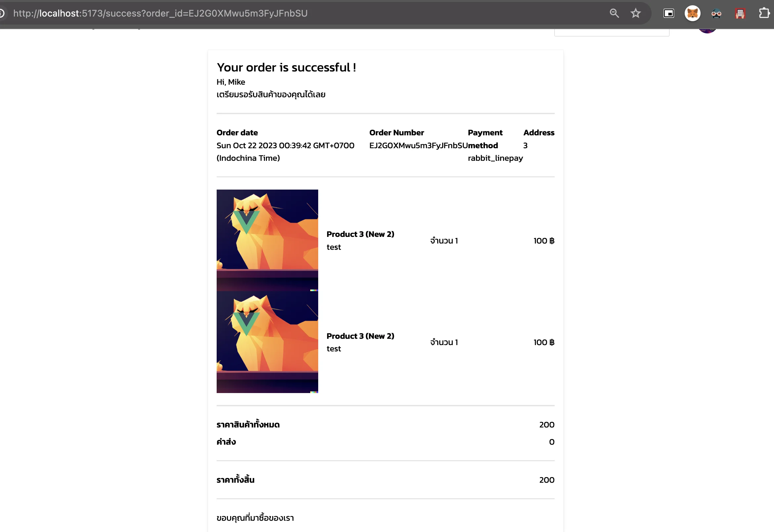Select the first 'Product 3 (New 2)' title
Image resolution: width=774 pixels, height=532 pixels.
[x=360, y=234]
